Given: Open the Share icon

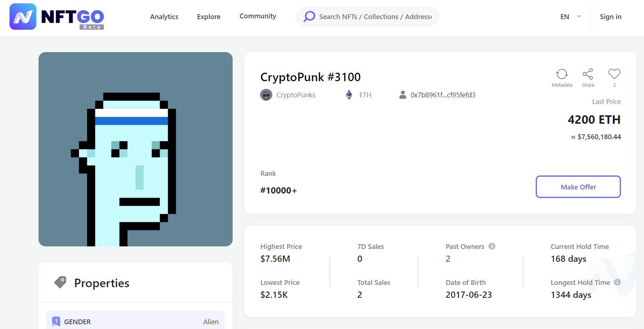Looking at the screenshot, I should (x=588, y=74).
